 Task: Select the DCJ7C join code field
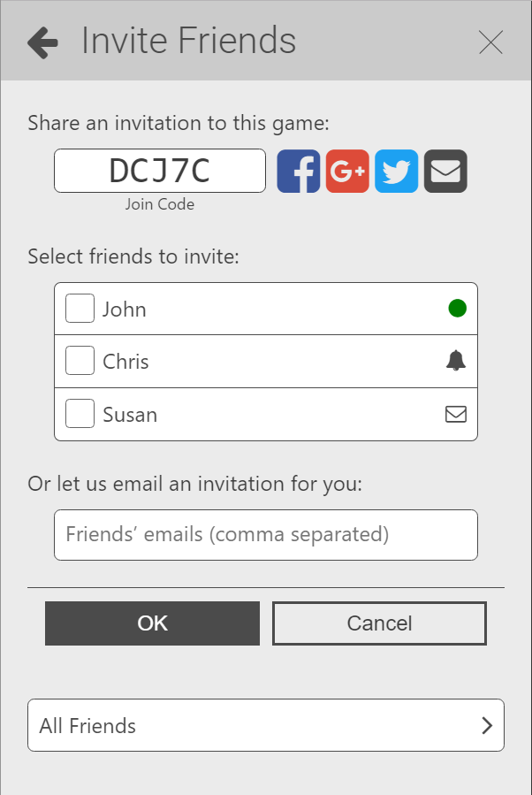[x=160, y=170]
